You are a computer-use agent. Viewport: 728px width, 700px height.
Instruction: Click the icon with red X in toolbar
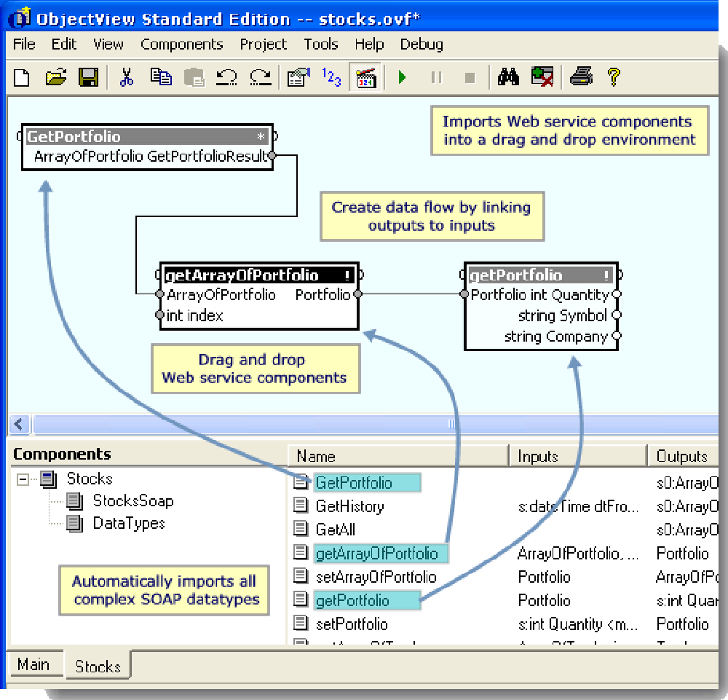tap(542, 77)
